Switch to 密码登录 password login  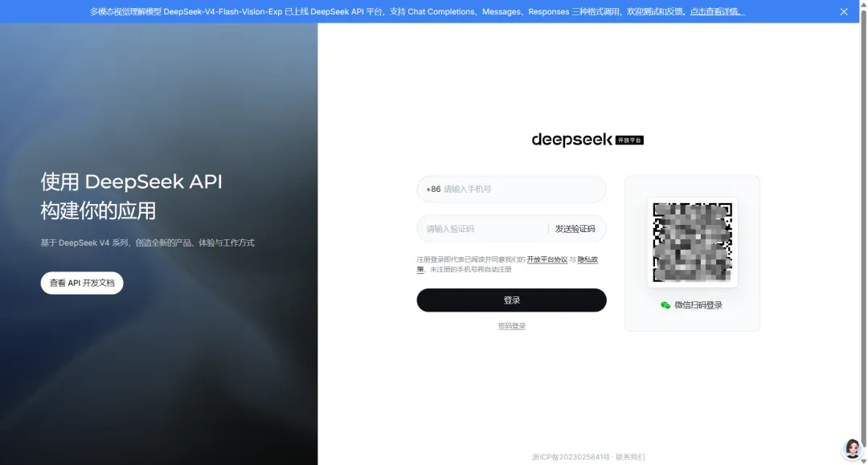[511, 326]
